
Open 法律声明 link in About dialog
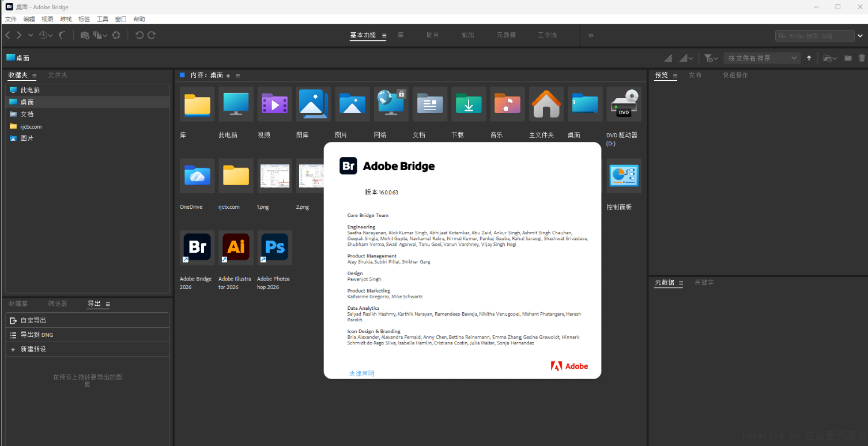click(x=362, y=373)
